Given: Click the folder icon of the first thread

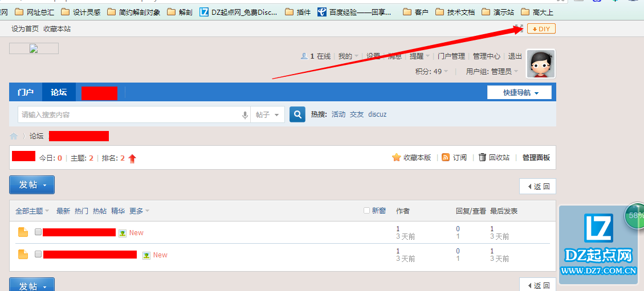Looking at the screenshot, I should click(x=23, y=232).
